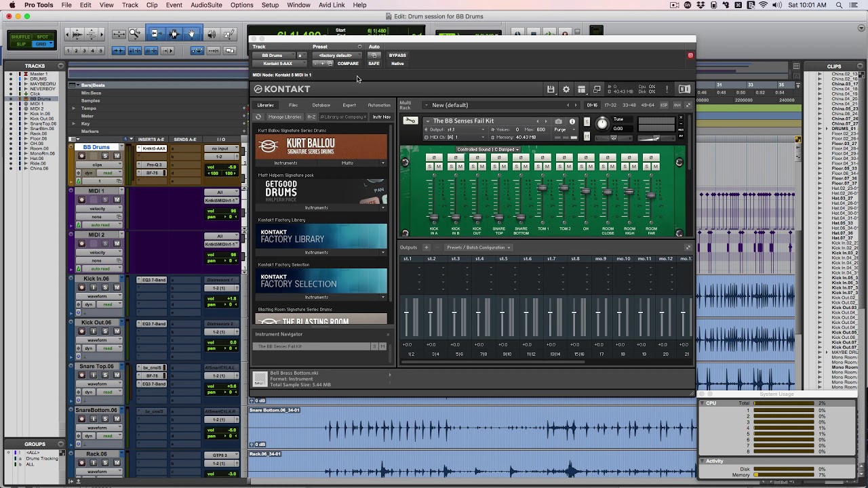Select the Scrubber speaker tool
Viewport: 868px width, 488px height.
pyautogui.click(x=212, y=34)
